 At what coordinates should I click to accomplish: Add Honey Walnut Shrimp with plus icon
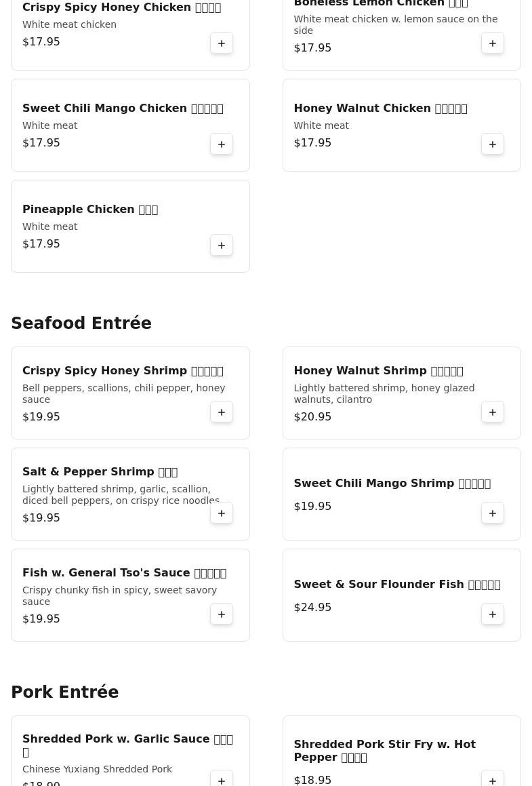(493, 412)
